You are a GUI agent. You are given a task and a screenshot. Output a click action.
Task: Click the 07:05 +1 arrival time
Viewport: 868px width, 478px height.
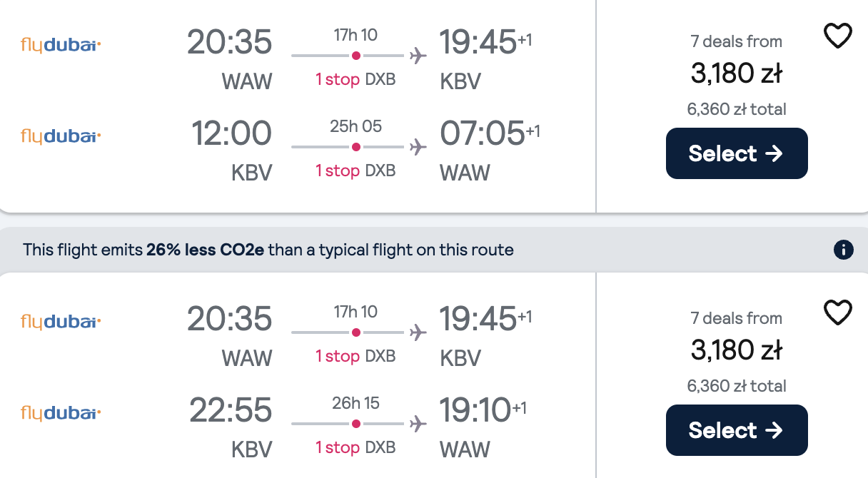coord(490,133)
